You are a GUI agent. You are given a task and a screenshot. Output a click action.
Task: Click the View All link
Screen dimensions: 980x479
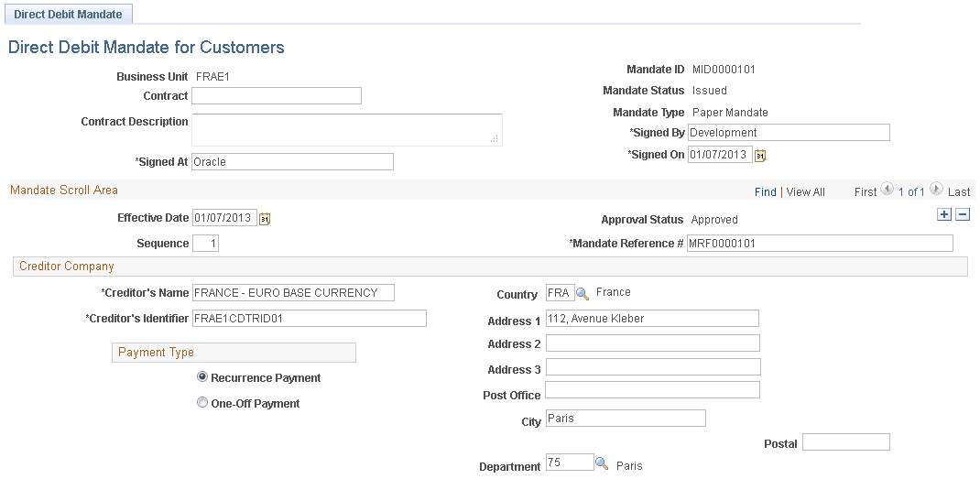pyautogui.click(x=805, y=192)
